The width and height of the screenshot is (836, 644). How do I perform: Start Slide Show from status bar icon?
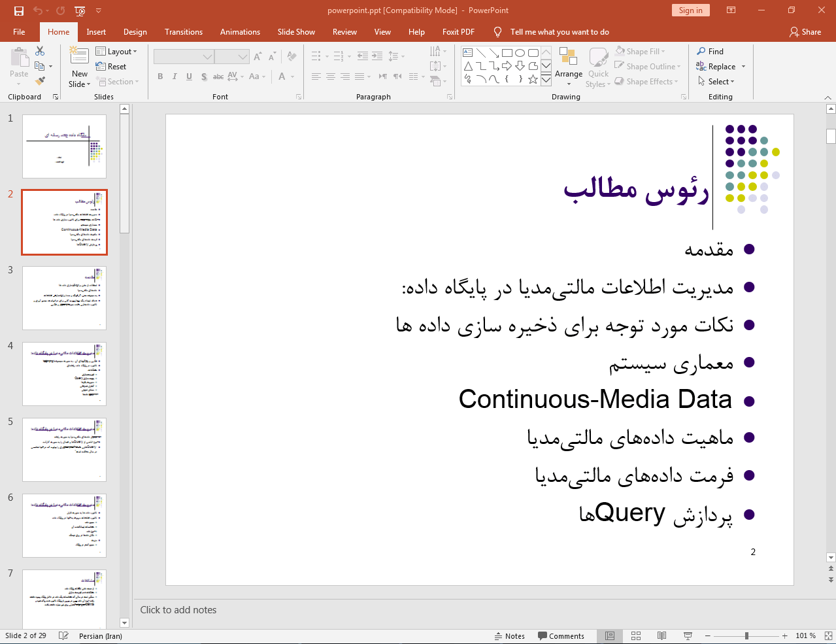click(688, 636)
